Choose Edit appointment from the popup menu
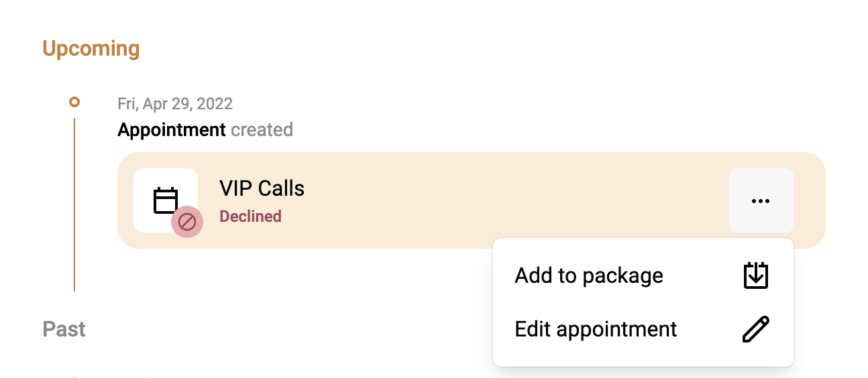This screenshot has width=868, height=378. pyautogui.click(x=643, y=329)
